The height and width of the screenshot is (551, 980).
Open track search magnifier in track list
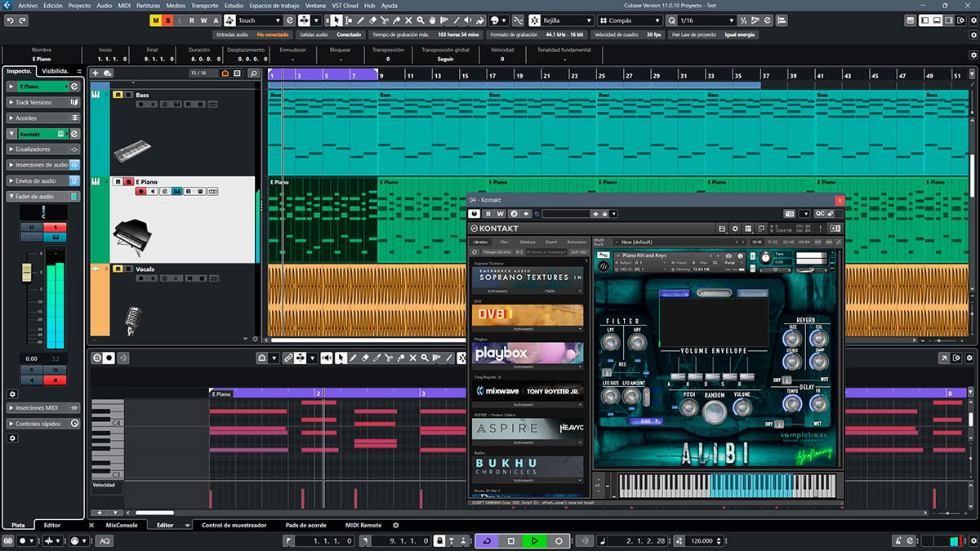254,73
